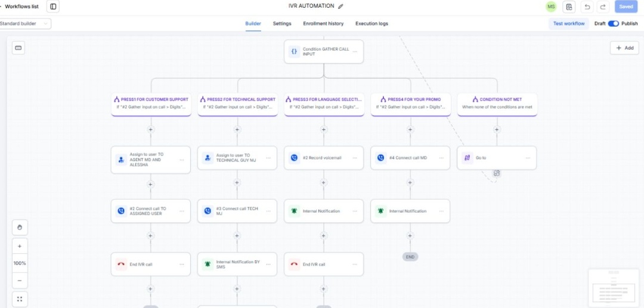
Task: Click the Condition GATHER CALL INPUT braces icon
Action: (294, 52)
